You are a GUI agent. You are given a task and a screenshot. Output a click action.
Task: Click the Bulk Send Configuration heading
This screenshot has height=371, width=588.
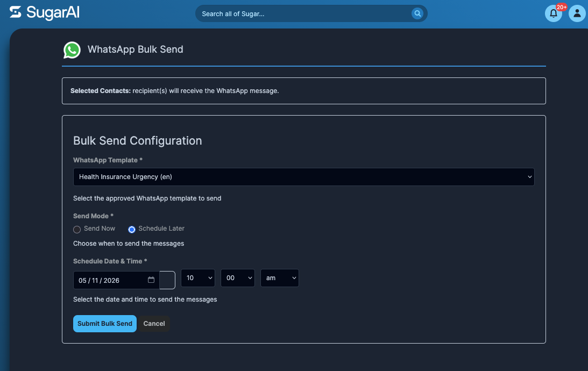[x=138, y=140]
